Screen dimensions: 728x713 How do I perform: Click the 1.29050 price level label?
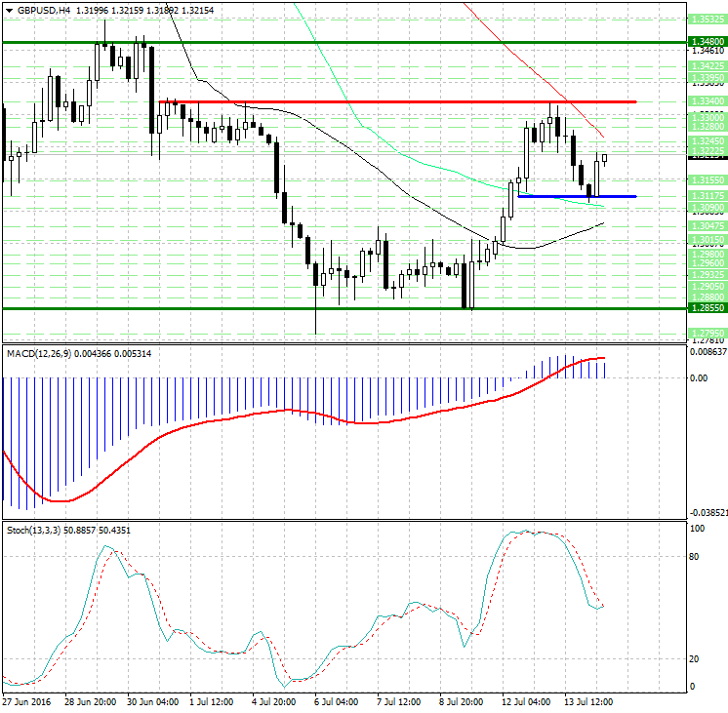click(708, 287)
